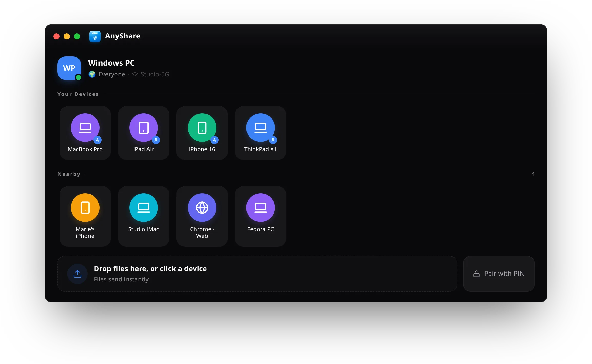The width and height of the screenshot is (592, 364).
Task: Close the AnyShare window with red button
Action: pyautogui.click(x=56, y=36)
